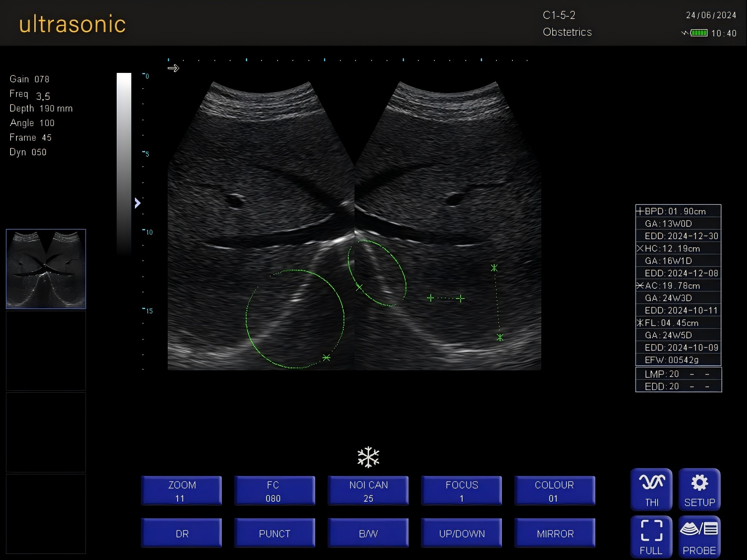Click the right plus caliper on the scan
Viewport: 747px width, 560px height.
(461, 299)
